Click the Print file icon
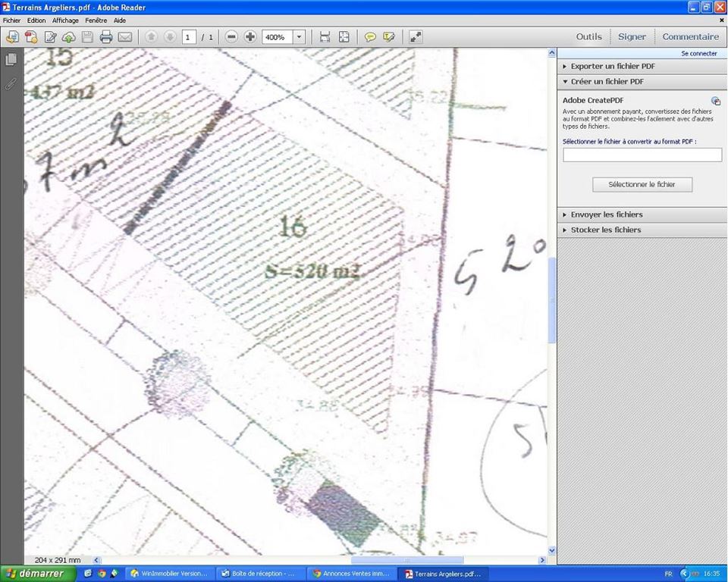 pos(106,37)
